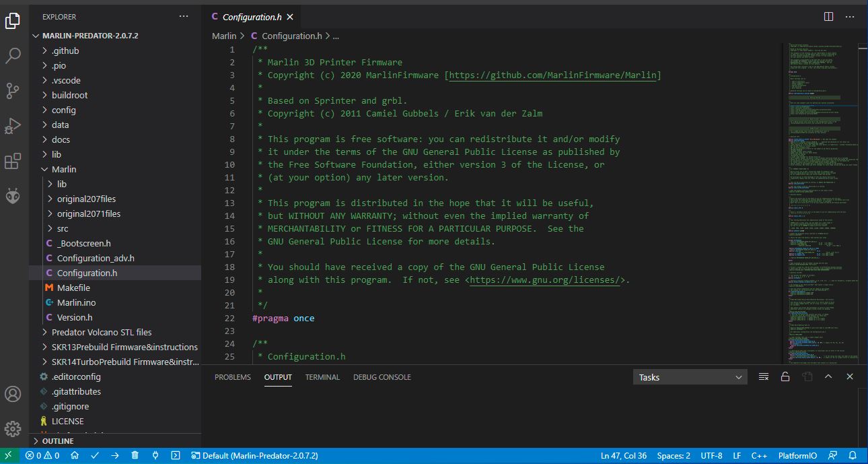The image size is (868, 464).
Task: Click the split editor right button
Action: 828,17
